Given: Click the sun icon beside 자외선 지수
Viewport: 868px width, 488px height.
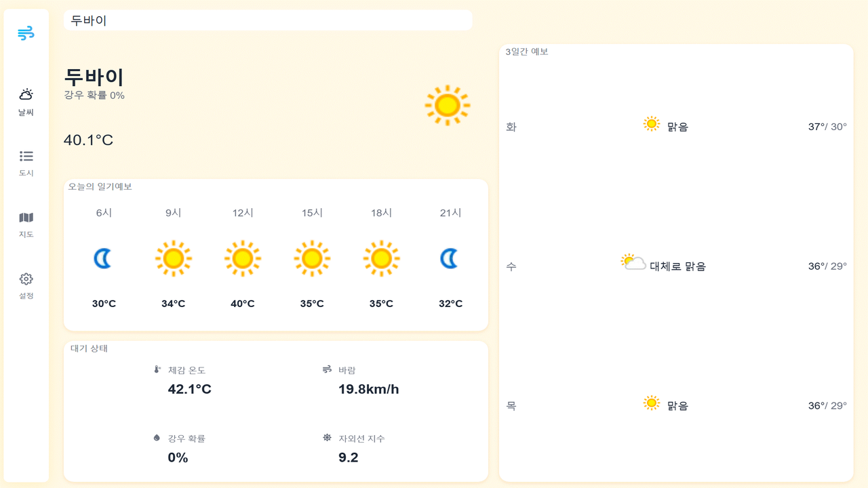Looking at the screenshot, I should pyautogui.click(x=328, y=437).
